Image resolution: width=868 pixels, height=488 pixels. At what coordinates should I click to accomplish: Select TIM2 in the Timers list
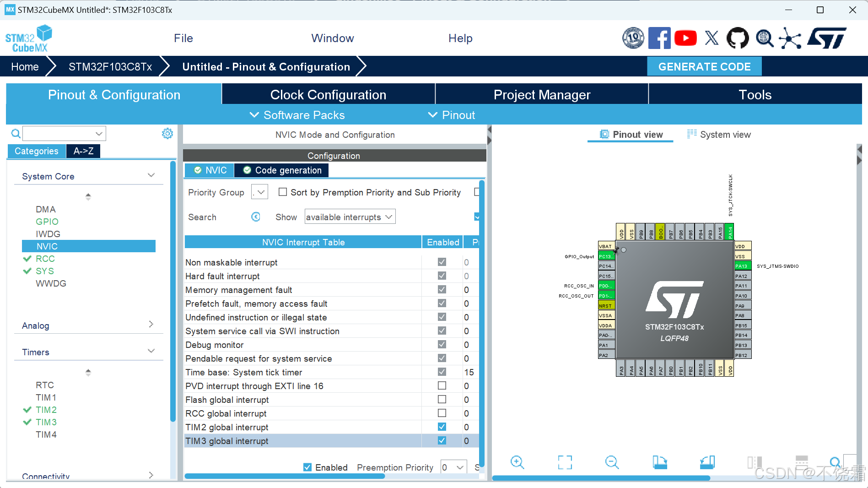coord(46,410)
